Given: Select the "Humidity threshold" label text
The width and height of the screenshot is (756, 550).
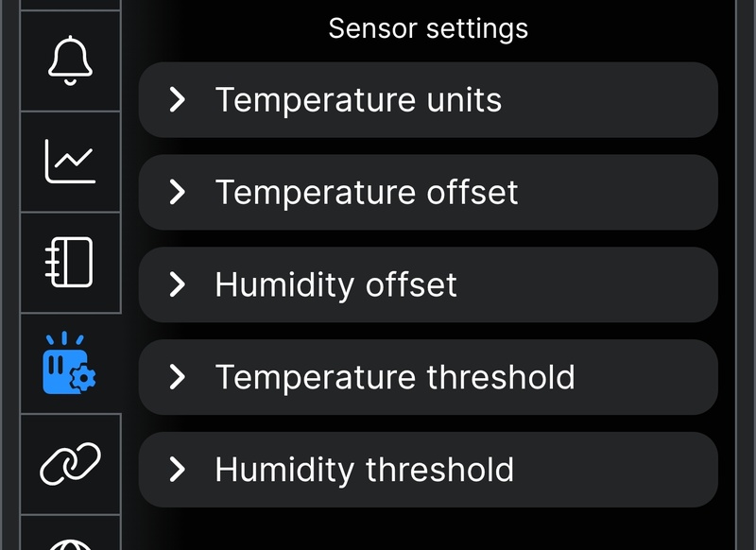Looking at the screenshot, I should (x=364, y=470).
